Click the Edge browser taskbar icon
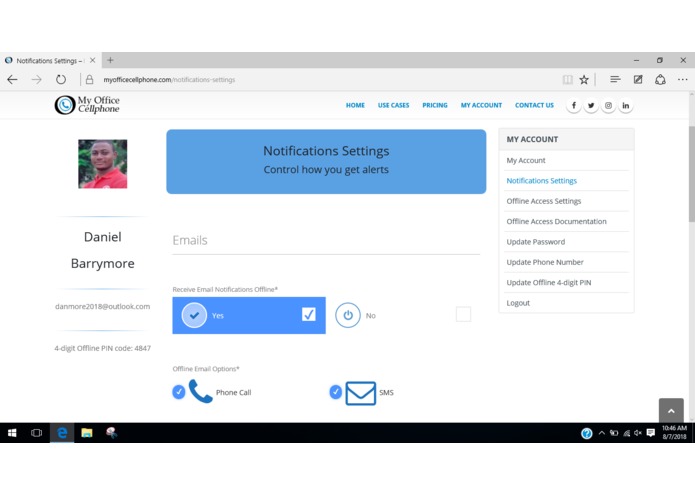The image size is (695, 494). tap(62, 433)
